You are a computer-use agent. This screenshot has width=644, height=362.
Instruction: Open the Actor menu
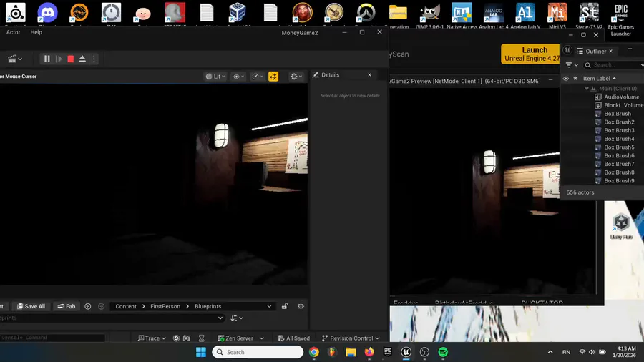click(13, 32)
